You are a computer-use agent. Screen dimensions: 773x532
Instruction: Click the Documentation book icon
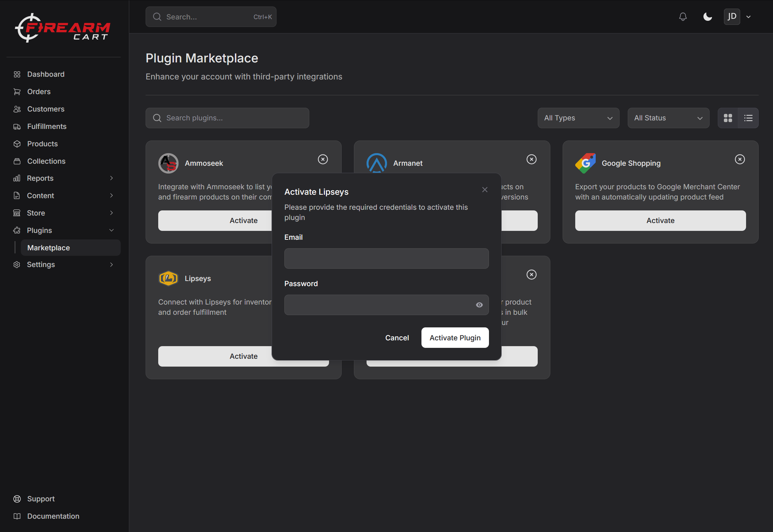pos(17,516)
